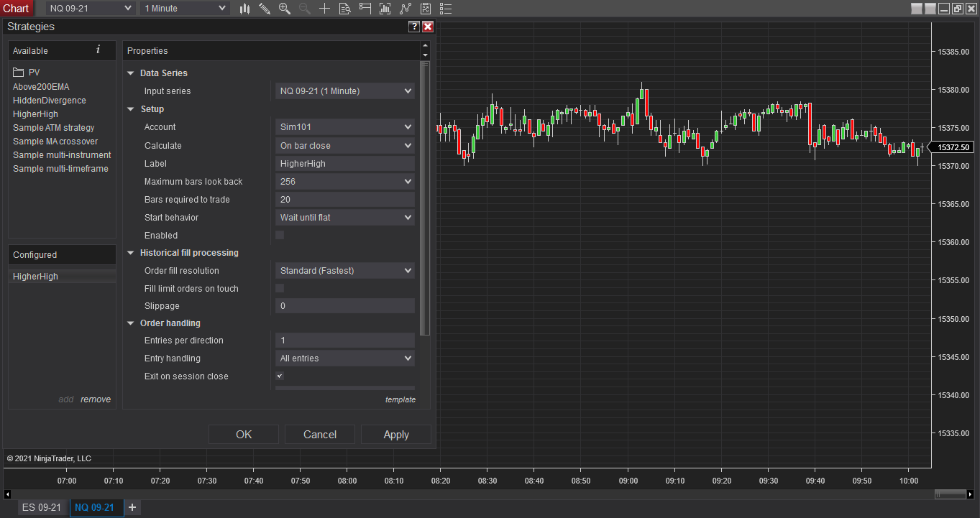Screen dimensions: 980x518
Task: Select HiddenDivergence in Available list
Action: tap(50, 101)
